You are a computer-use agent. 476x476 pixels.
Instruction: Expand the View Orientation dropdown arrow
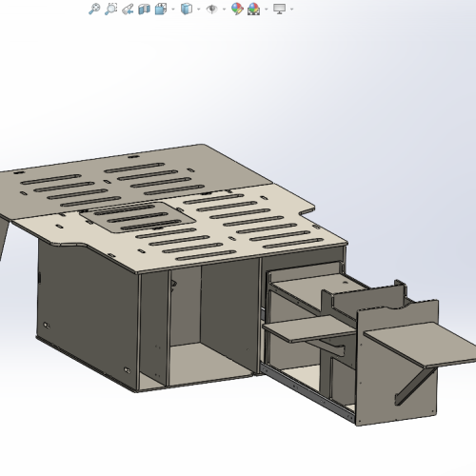(173, 10)
